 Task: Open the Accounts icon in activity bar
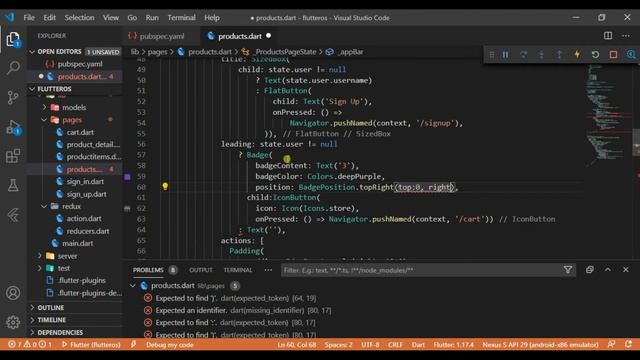coord(13,293)
